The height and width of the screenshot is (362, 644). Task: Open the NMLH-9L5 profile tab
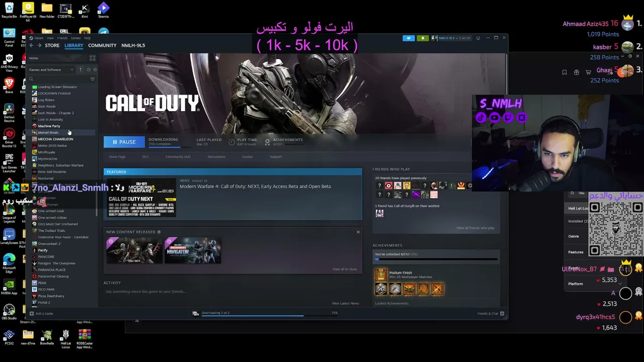[x=133, y=45]
